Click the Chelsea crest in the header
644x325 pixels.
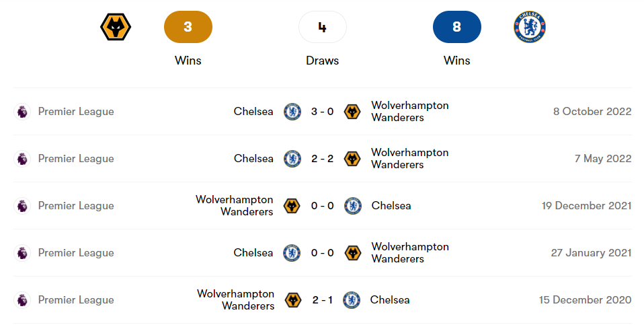530,27
